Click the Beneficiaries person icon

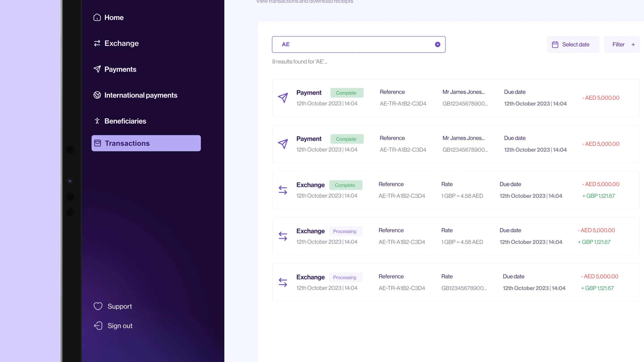click(x=97, y=121)
